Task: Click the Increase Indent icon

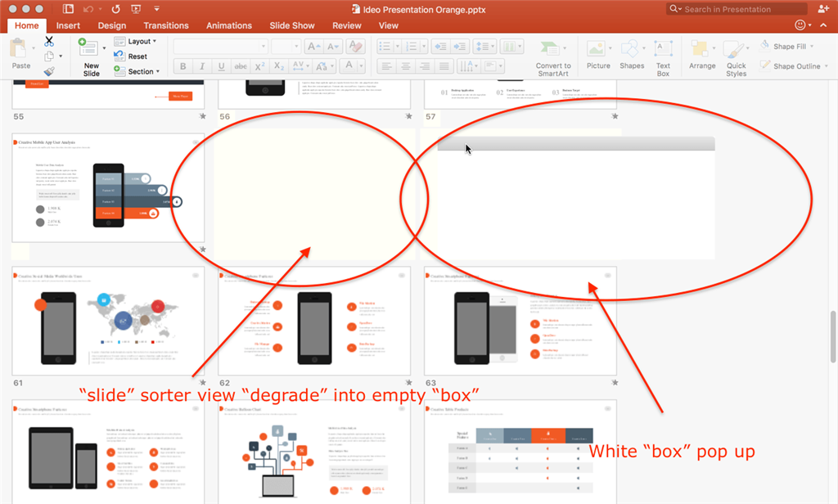Action: point(460,47)
